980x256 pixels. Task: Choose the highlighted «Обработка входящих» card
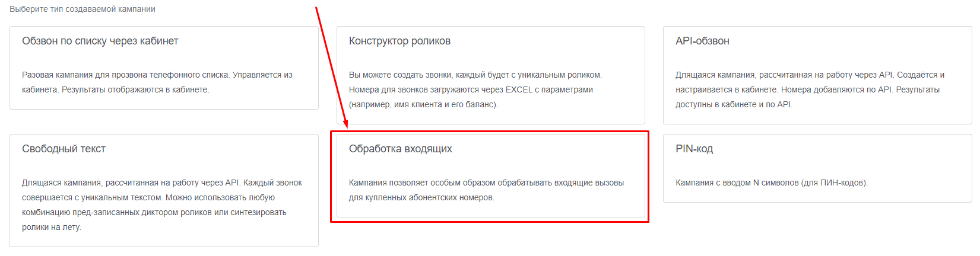click(x=491, y=175)
